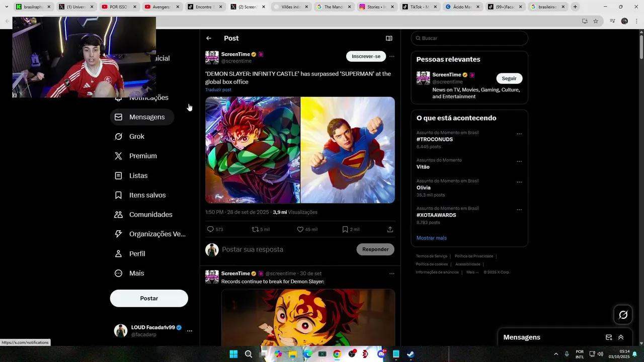Click the Responder button
This screenshot has height=362, width=644.
(375, 249)
